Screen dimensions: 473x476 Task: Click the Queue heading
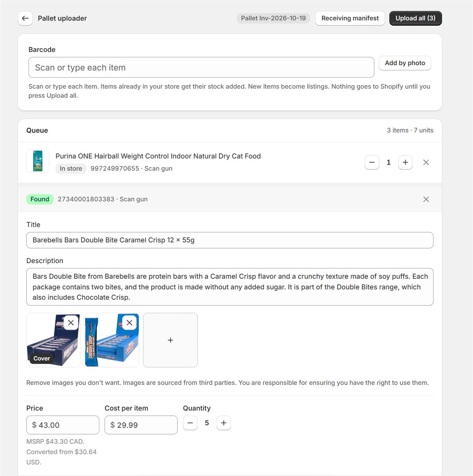point(37,130)
